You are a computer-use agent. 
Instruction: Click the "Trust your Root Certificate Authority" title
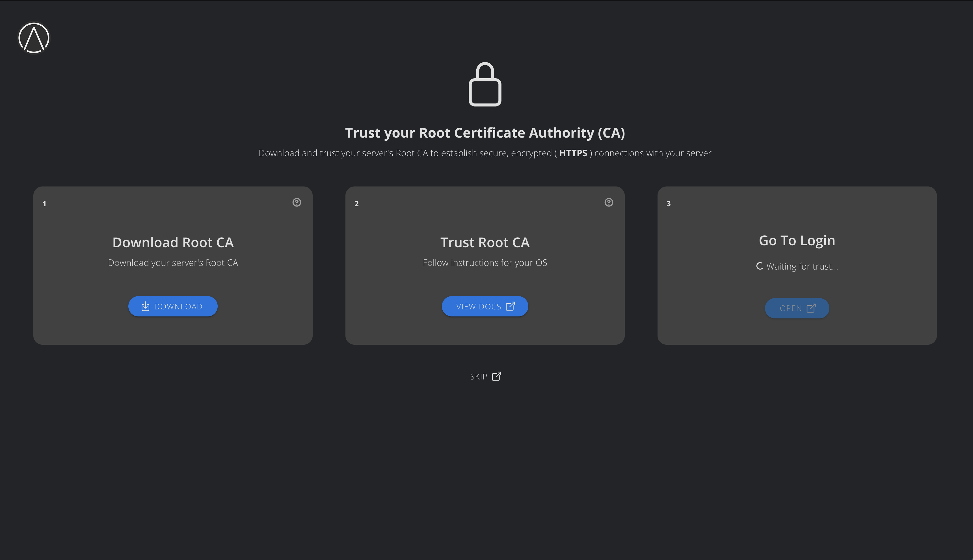pos(485,133)
